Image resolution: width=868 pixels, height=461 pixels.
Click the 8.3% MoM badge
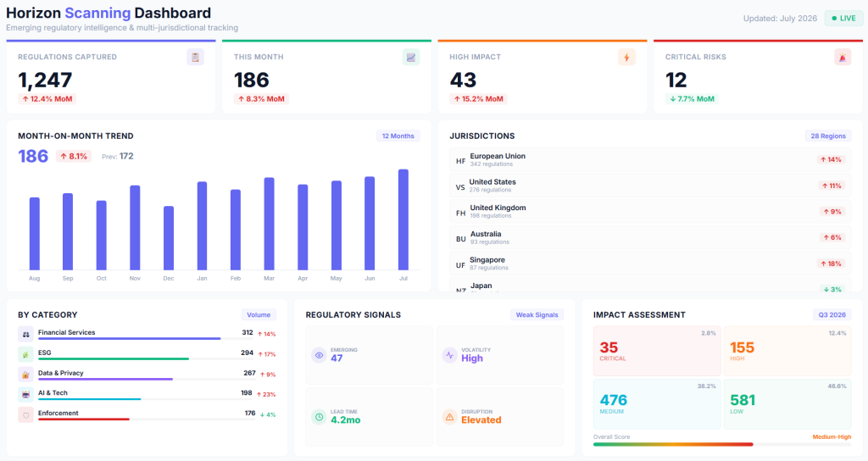coord(261,99)
